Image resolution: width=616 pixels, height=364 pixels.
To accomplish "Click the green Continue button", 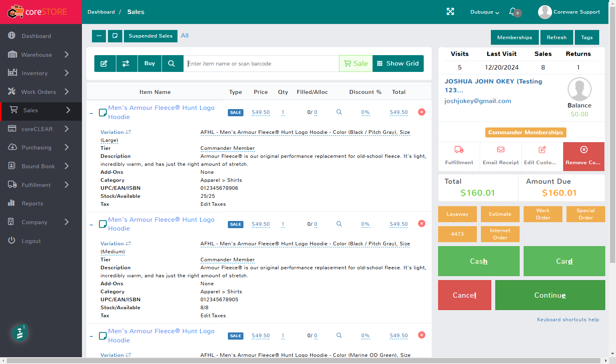I will point(550,295).
